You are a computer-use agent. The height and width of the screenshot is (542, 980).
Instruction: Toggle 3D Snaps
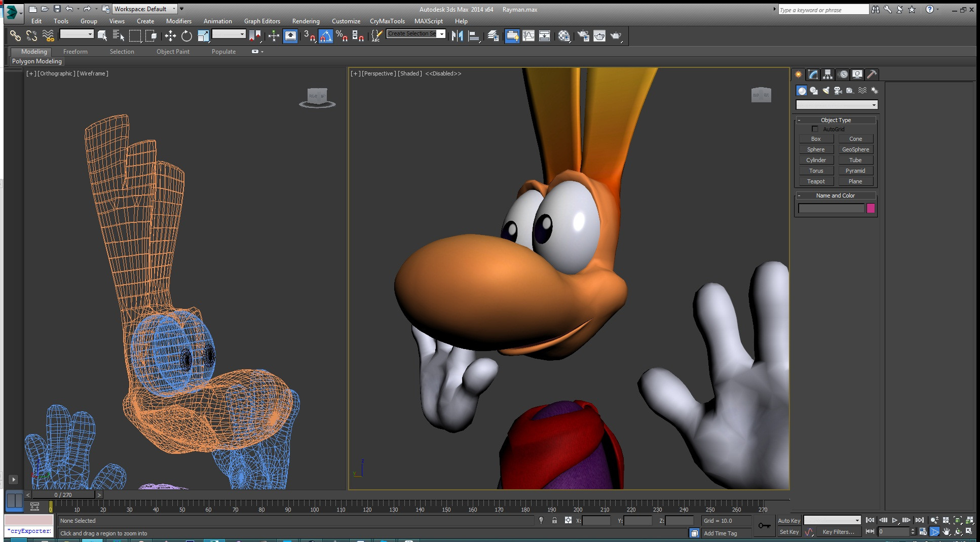(x=310, y=35)
